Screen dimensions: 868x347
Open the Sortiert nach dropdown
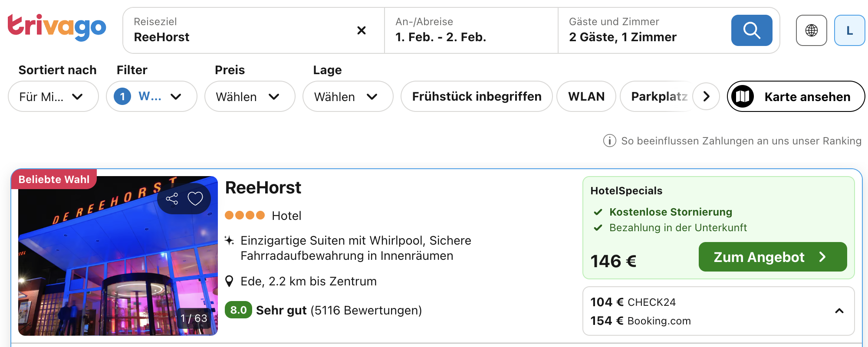(53, 96)
